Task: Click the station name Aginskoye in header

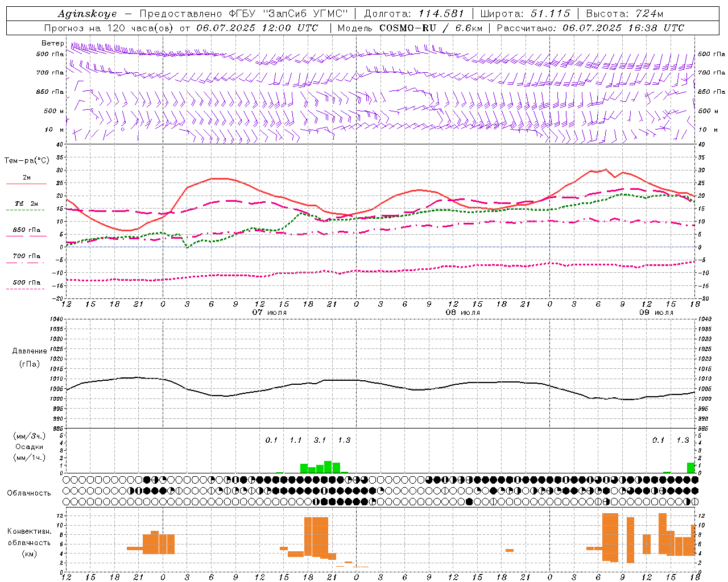Action: pyautogui.click(x=87, y=14)
